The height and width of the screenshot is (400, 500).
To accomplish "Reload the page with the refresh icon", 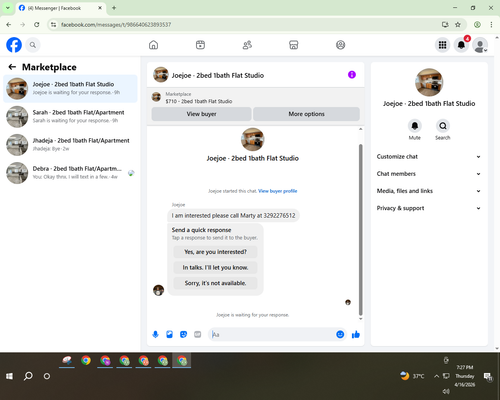I will [37, 25].
